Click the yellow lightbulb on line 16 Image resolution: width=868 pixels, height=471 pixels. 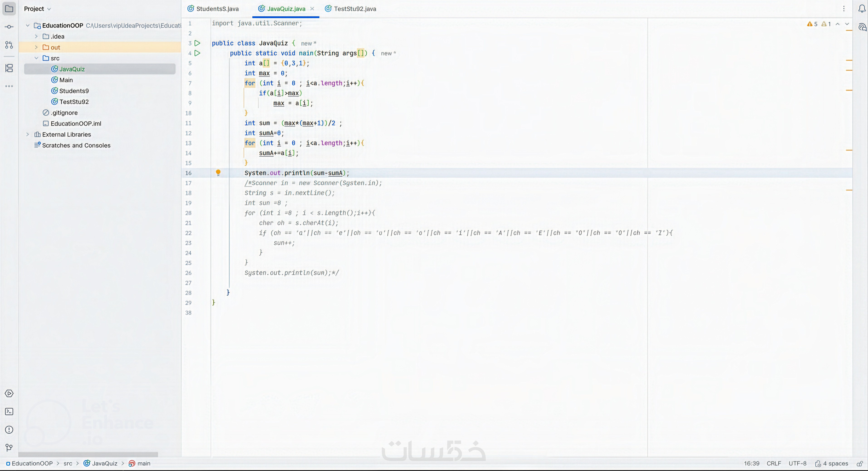tap(218, 172)
